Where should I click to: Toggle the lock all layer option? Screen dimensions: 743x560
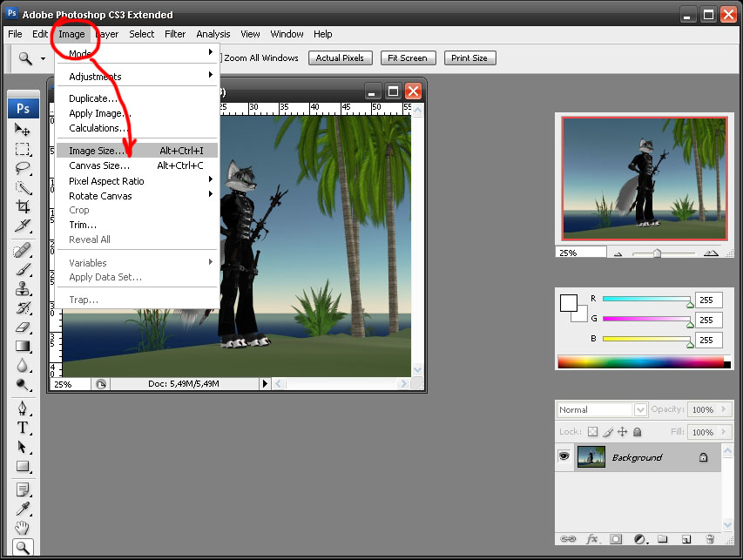coord(637,432)
